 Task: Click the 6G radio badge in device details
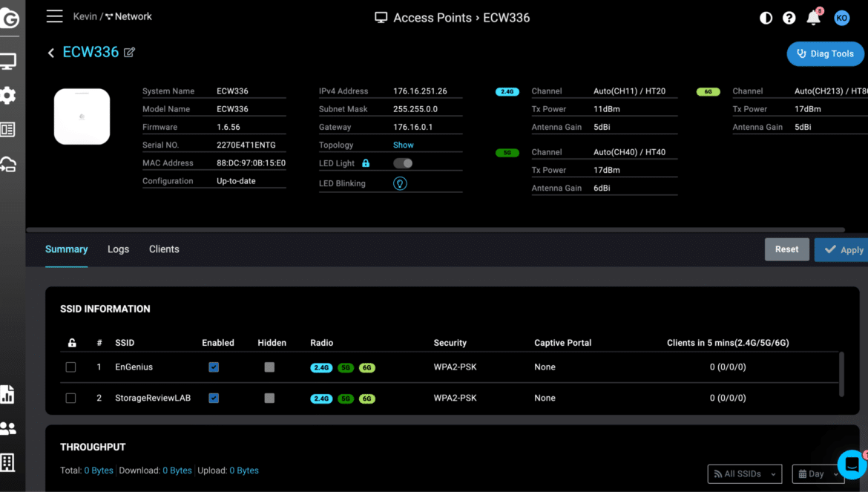pyautogui.click(x=708, y=92)
